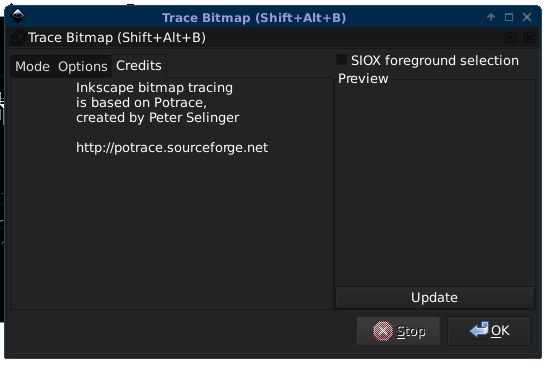Close the docked Trace Bitmap panel

[529, 37]
